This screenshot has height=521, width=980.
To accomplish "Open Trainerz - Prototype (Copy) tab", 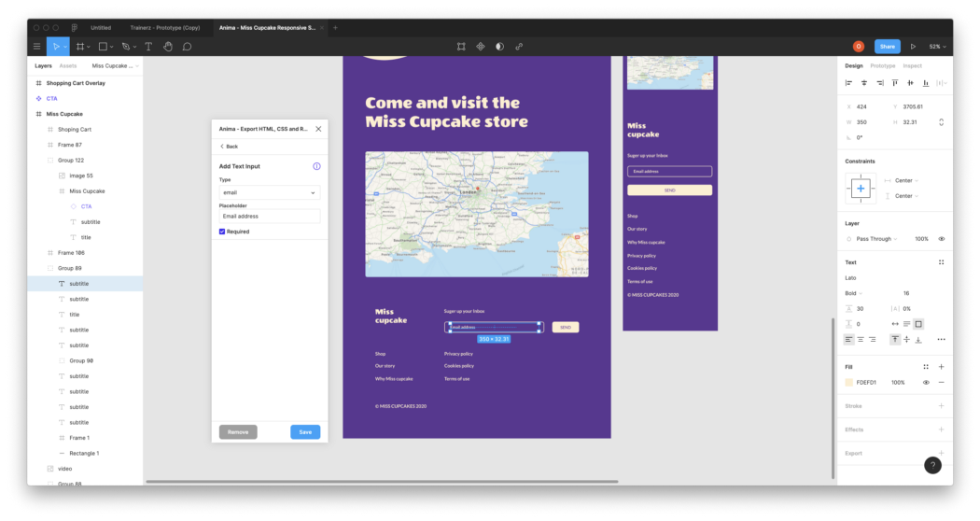I will coord(165,27).
